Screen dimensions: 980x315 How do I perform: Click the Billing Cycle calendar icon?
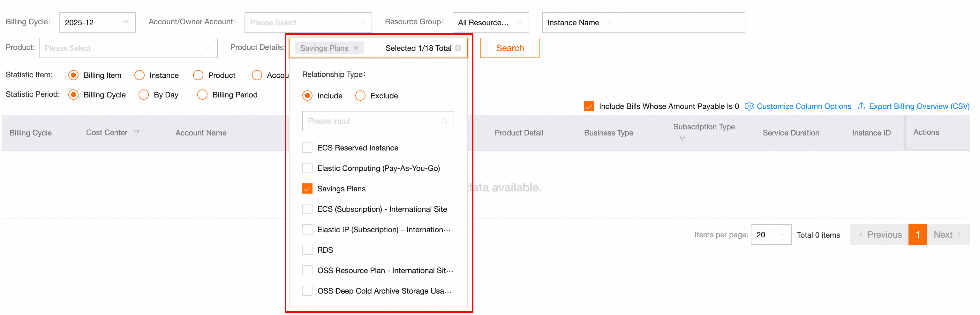pos(126,22)
